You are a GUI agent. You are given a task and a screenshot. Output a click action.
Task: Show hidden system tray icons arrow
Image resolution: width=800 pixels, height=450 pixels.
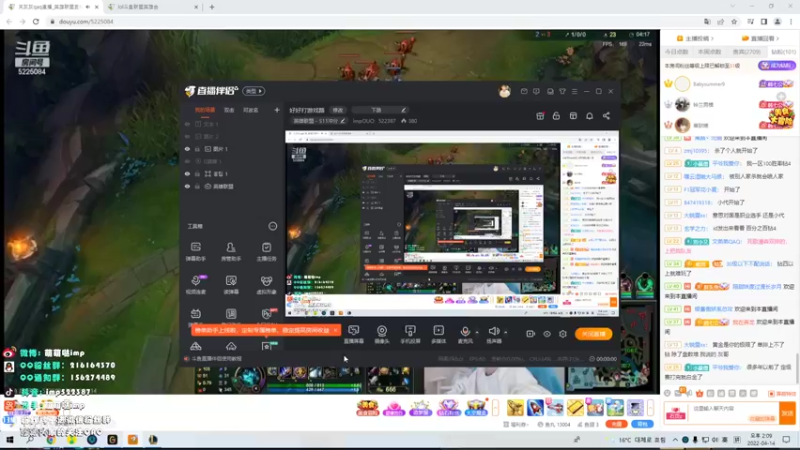(x=675, y=439)
